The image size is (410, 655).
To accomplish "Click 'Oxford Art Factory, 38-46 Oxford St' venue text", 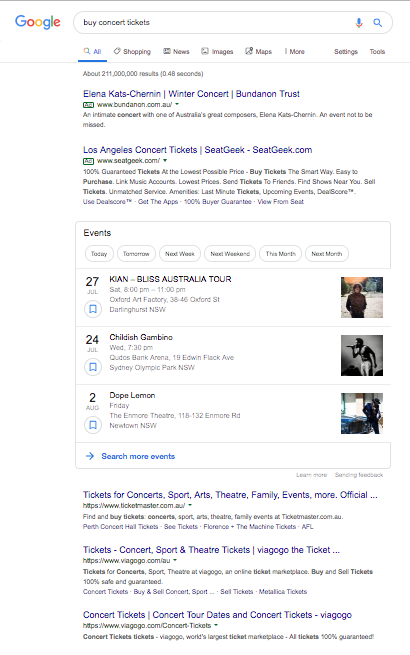I will pyautogui.click(x=164, y=300).
